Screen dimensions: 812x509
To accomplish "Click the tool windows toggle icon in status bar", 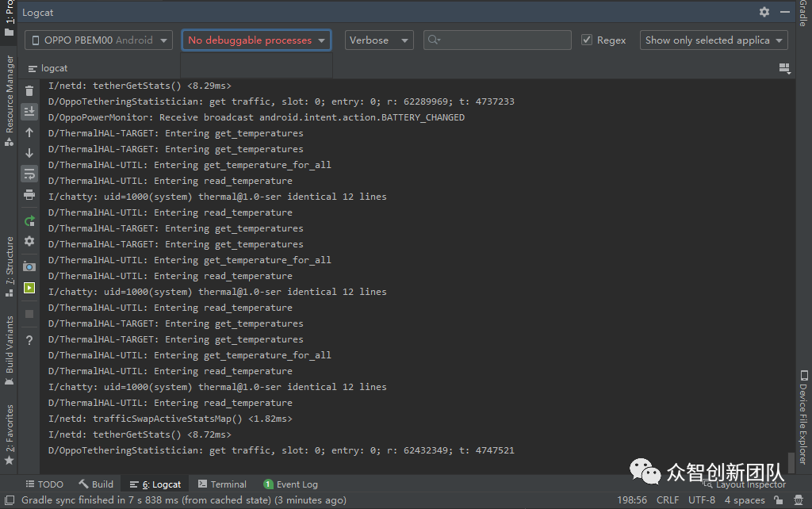I will click(x=10, y=500).
